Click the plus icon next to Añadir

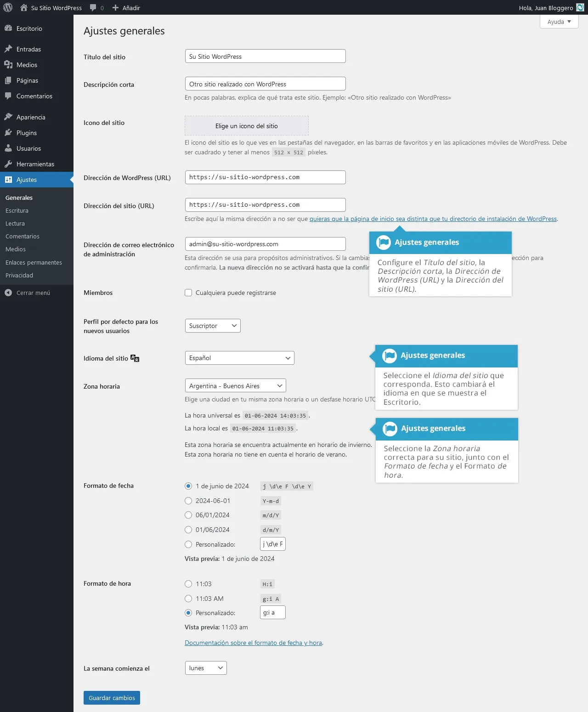[x=116, y=8]
